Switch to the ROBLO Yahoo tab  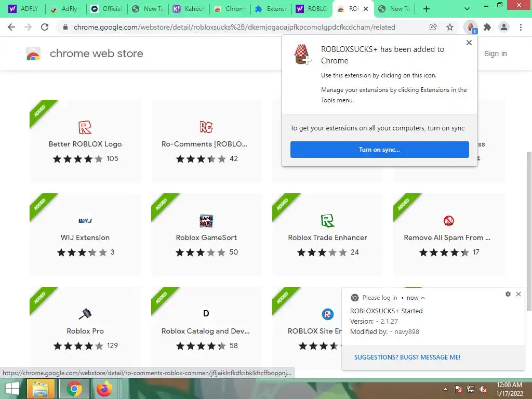pyautogui.click(x=312, y=9)
